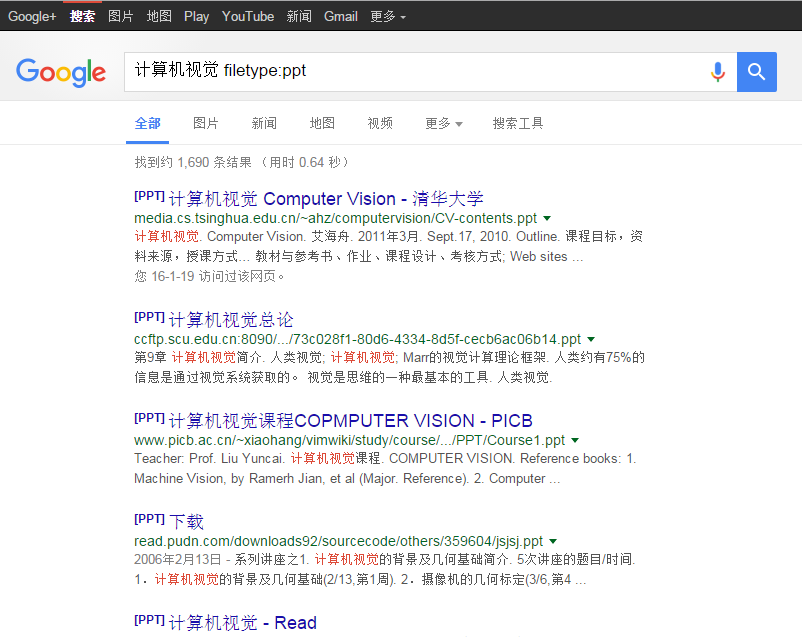Open Gmail in the top bar

pyautogui.click(x=341, y=16)
